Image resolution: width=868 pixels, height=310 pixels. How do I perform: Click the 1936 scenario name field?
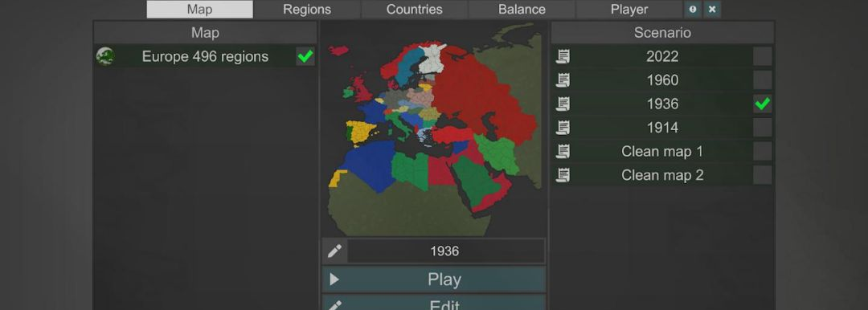[x=445, y=251]
